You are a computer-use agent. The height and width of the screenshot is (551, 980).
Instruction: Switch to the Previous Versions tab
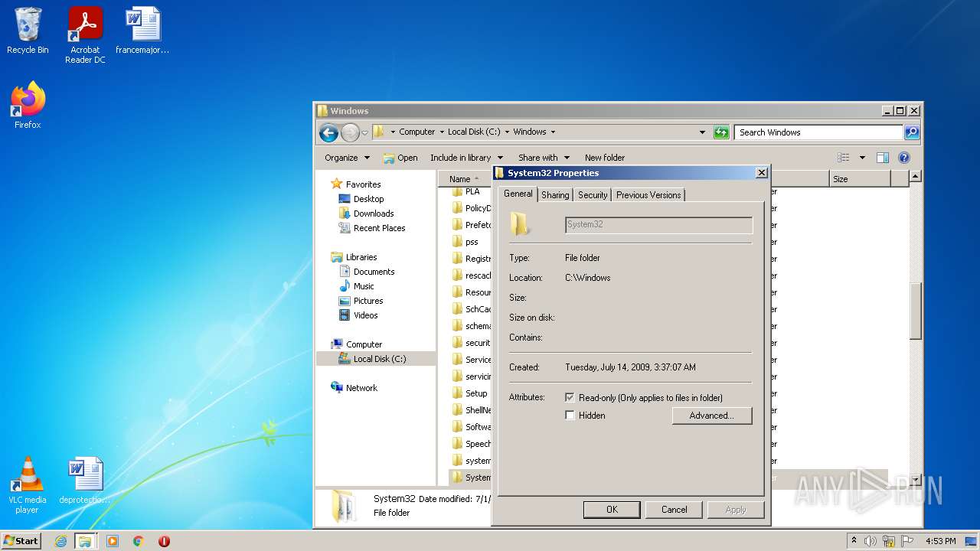tap(648, 195)
